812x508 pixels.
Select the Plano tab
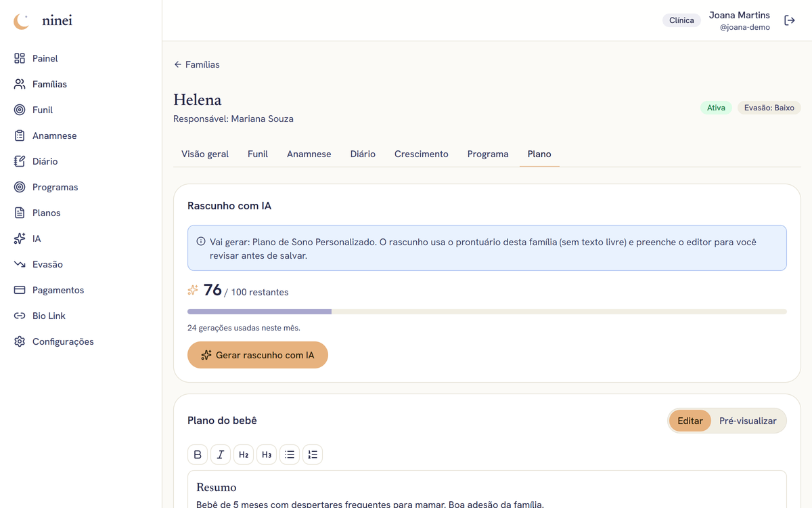click(539, 154)
